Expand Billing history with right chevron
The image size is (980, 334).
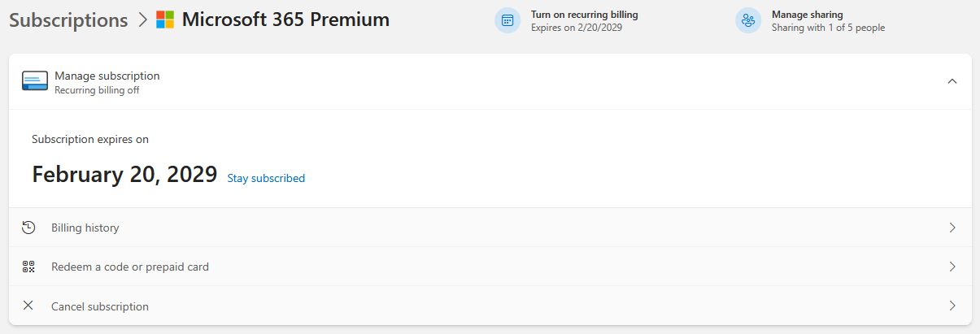[952, 228]
